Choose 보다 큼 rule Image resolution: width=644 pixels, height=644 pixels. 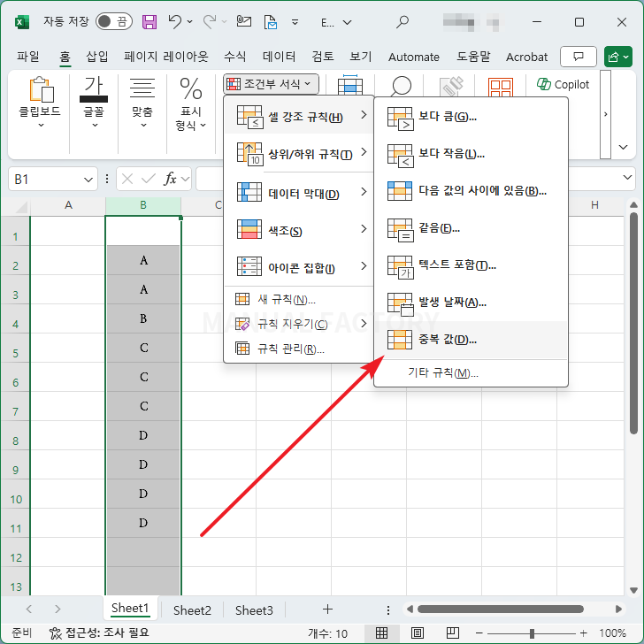(x=471, y=117)
